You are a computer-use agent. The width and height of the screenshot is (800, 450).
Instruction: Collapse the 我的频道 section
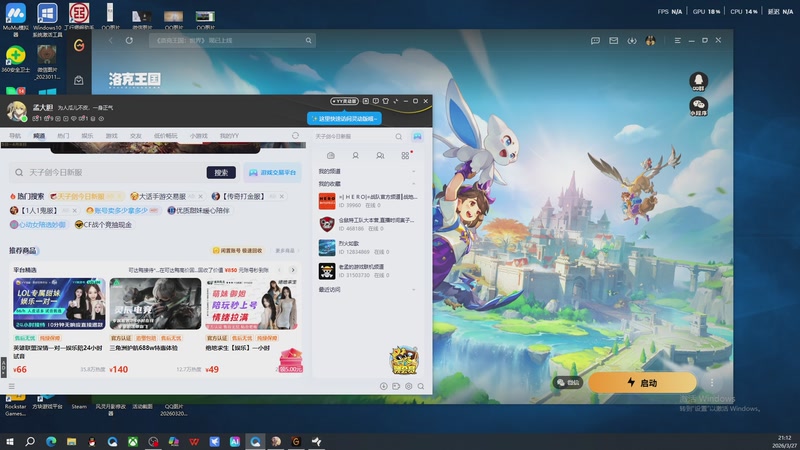413,171
